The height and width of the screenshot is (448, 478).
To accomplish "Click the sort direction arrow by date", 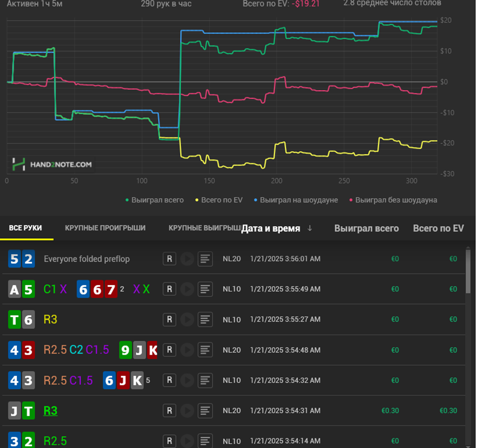I will 310,228.
